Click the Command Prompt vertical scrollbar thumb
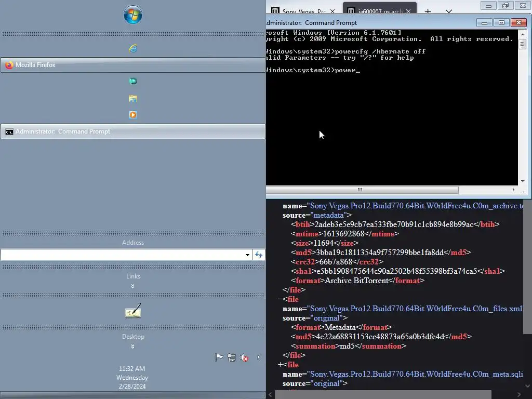The height and width of the screenshot is (399, 532). tap(523, 44)
